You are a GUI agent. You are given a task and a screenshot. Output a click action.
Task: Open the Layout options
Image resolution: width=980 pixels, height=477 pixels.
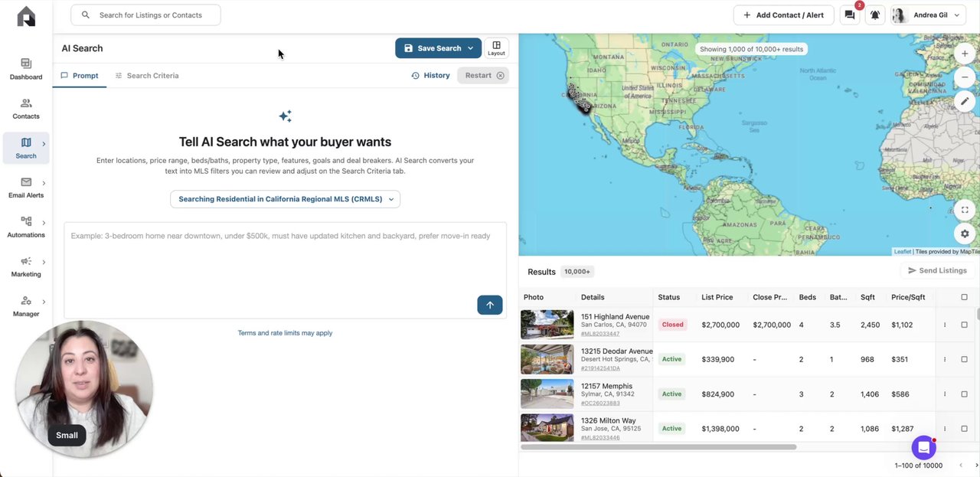[x=496, y=48]
